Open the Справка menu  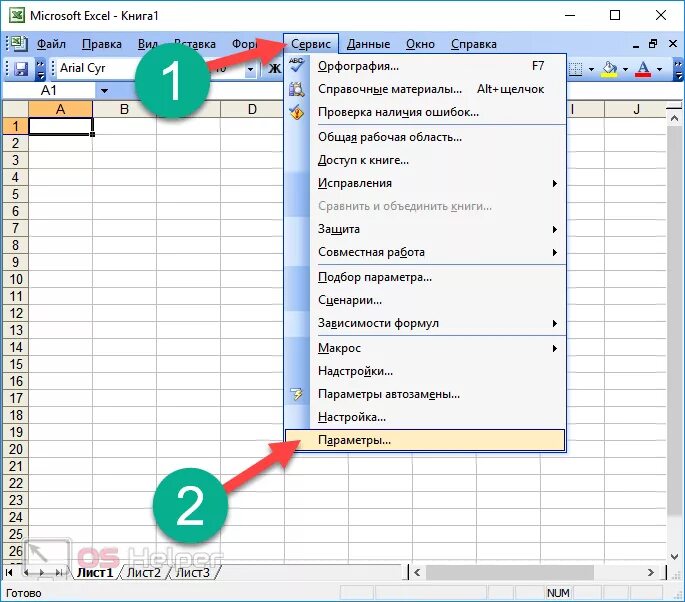point(474,44)
